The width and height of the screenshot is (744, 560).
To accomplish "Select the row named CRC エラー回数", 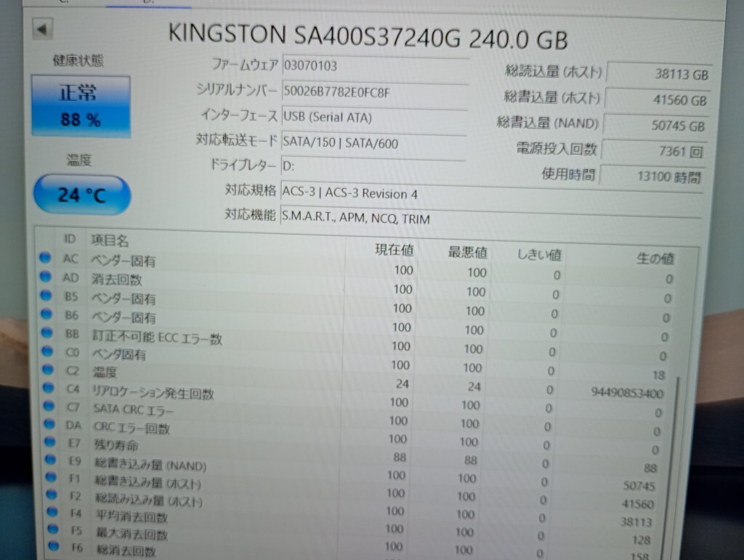I will click(x=132, y=428).
